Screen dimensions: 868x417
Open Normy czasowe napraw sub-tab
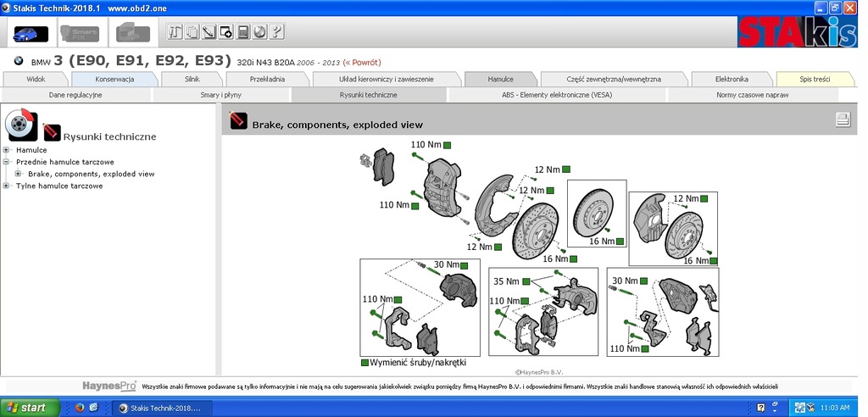tap(753, 95)
